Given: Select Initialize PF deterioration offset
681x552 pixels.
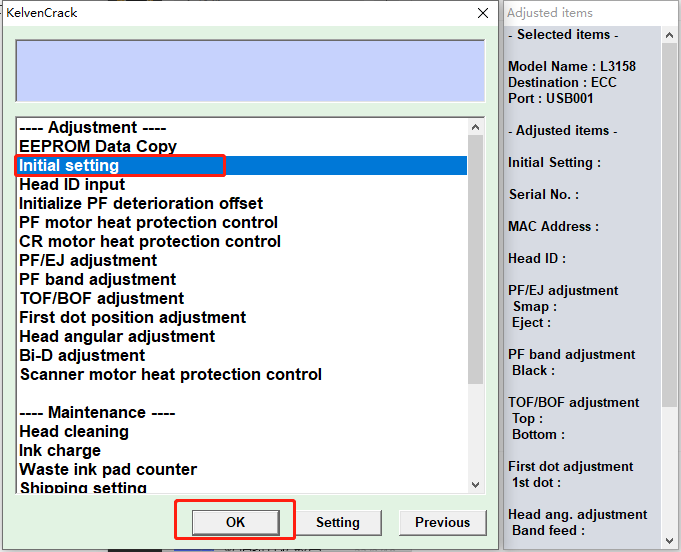Looking at the screenshot, I should (141, 204).
